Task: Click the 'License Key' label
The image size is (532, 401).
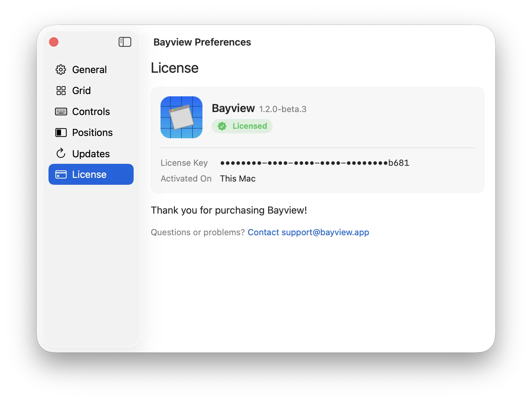Action: point(184,163)
